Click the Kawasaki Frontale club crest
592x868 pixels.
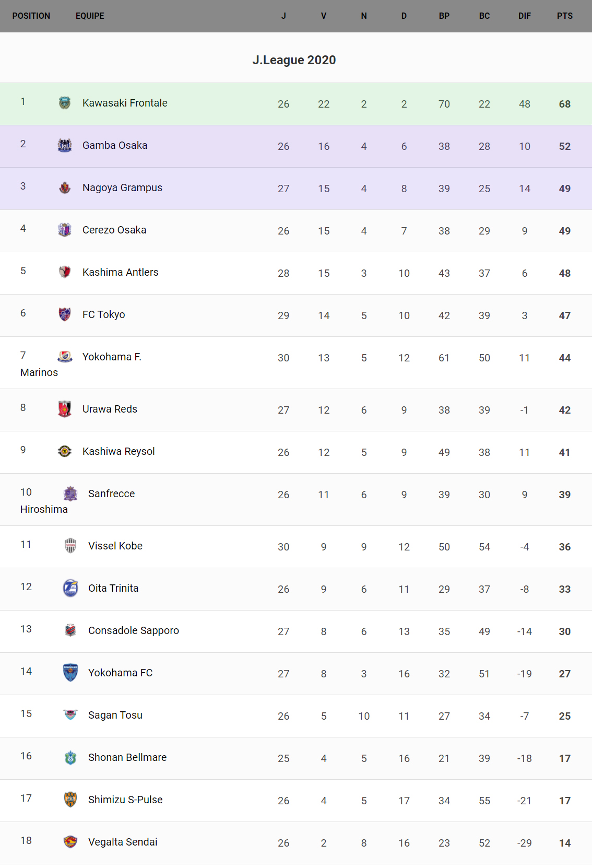[65, 103]
